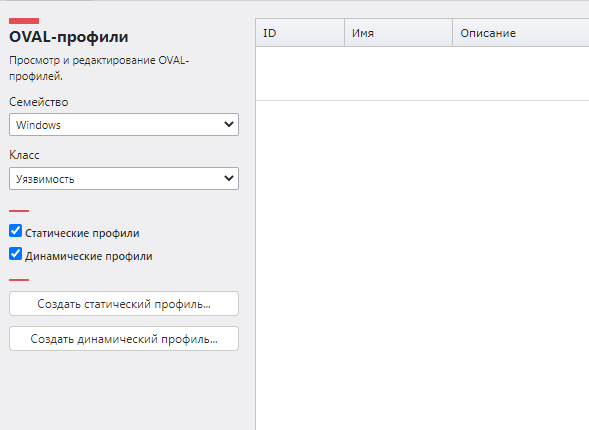Open the Класс dropdown showing Уязвимость
This screenshot has height=430, width=589.
tap(124, 179)
